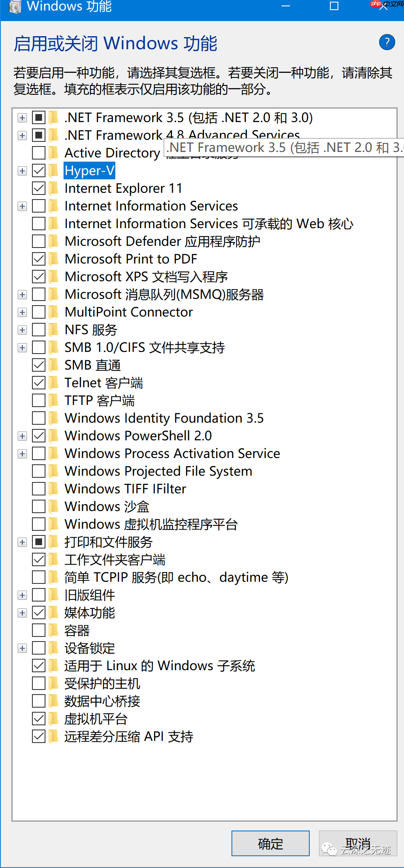Expand the 媒体功能 feature node

pyautogui.click(x=22, y=613)
